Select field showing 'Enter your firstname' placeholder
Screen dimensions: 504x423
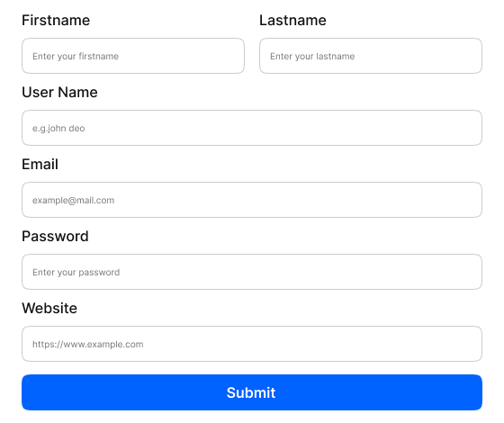tap(133, 56)
